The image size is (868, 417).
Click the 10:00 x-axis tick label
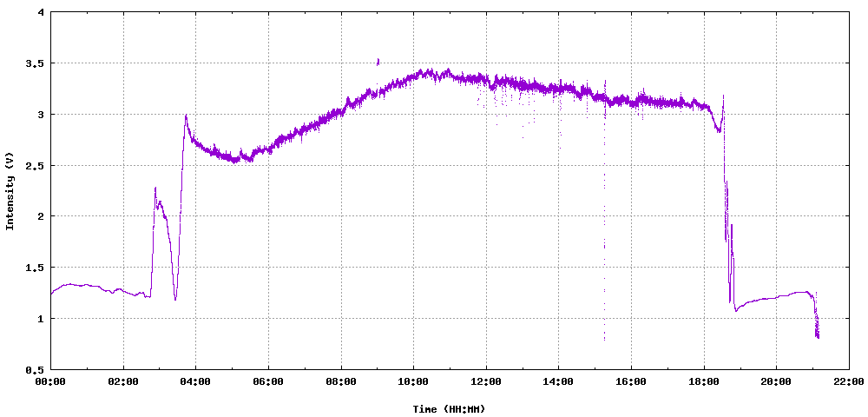pos(413,381)
